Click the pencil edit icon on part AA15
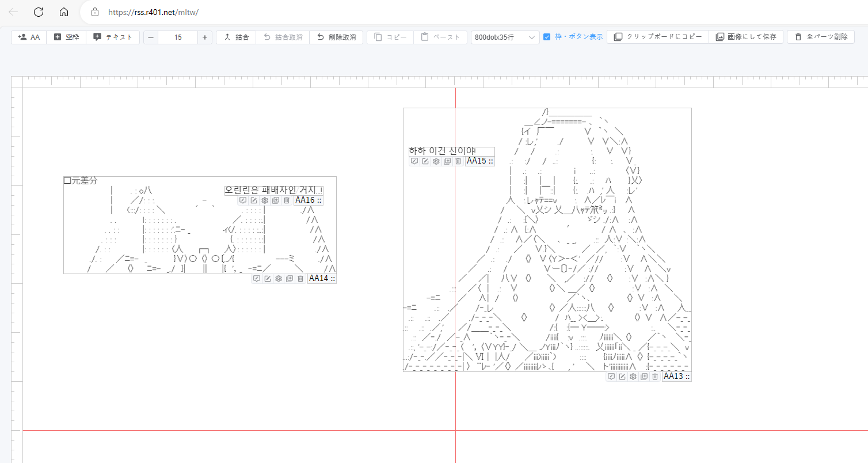868x463 pixels. pyautogui.click(x=425, y=161)
